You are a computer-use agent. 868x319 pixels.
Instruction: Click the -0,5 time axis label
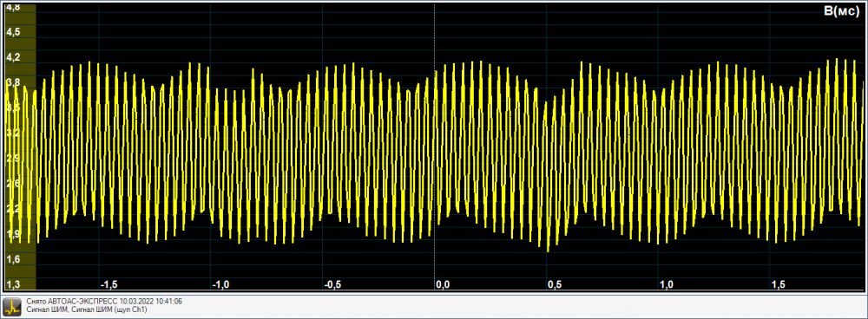click(332, 284)
